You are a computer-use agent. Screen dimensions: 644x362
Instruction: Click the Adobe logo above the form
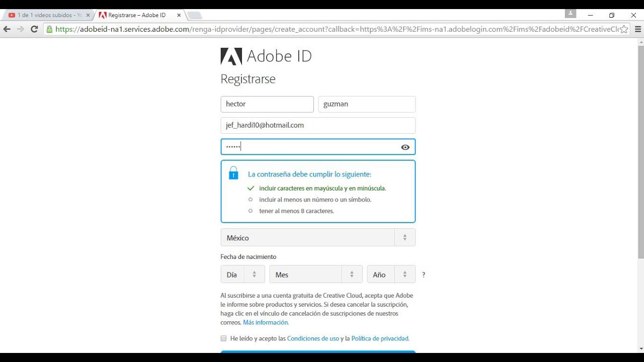pos(231,56)
